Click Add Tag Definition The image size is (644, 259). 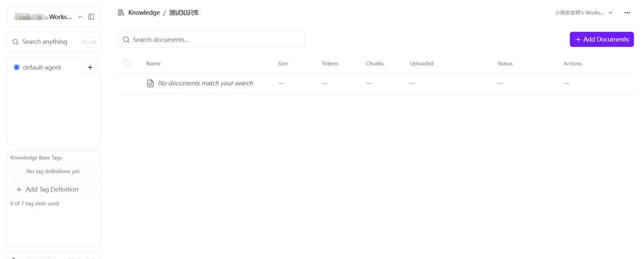click(x=53, y=190)
